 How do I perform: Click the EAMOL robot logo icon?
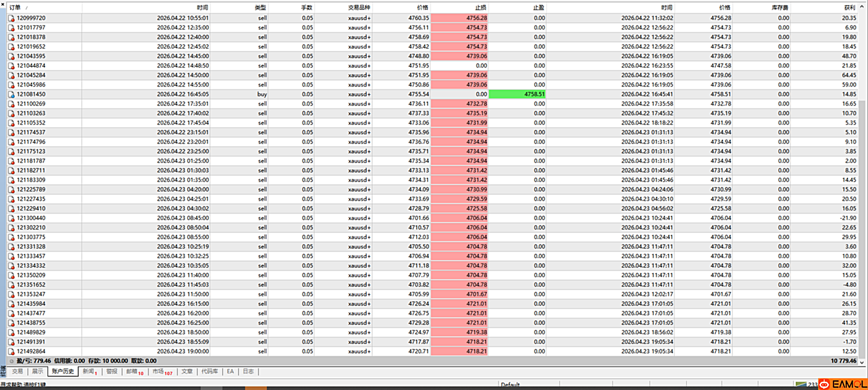tap(825, 385)
